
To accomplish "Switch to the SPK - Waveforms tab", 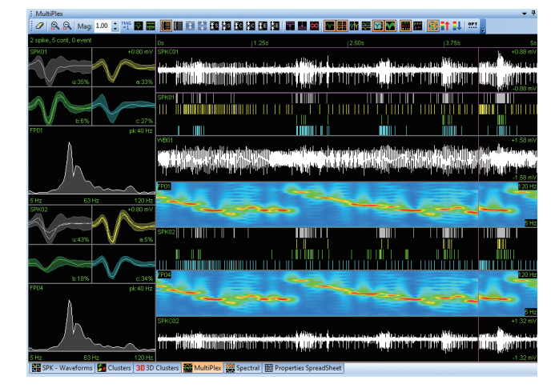I will click(x=62, y=368).
